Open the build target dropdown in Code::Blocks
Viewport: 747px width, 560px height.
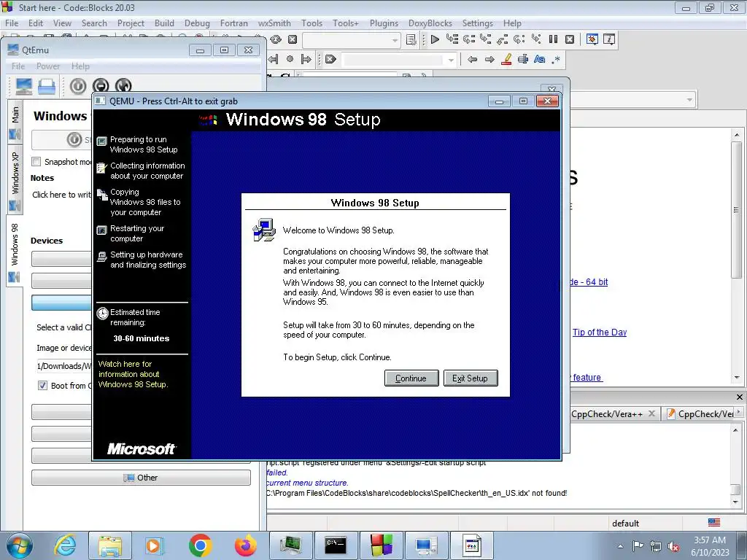[395, 41]
